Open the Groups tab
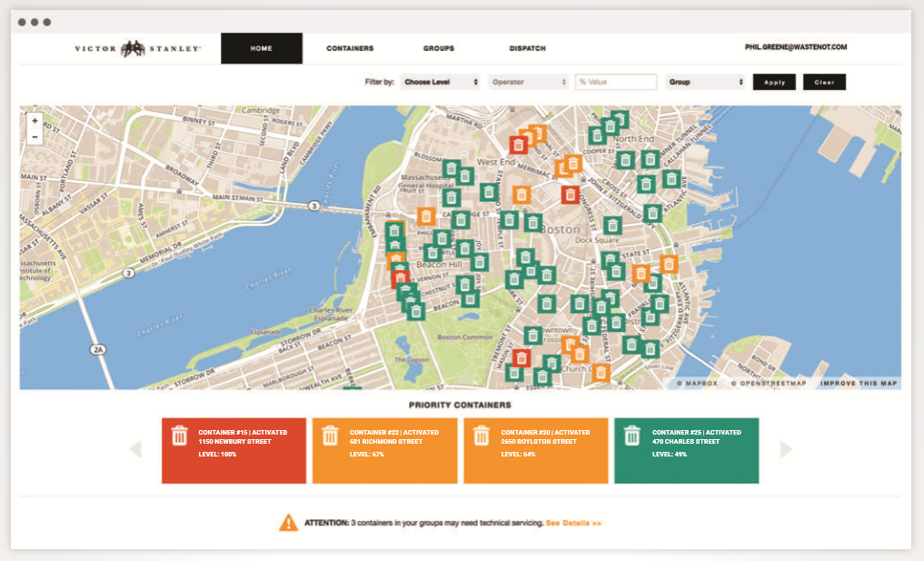This screenshot has width=924, height=561. (x=439, y=48)
